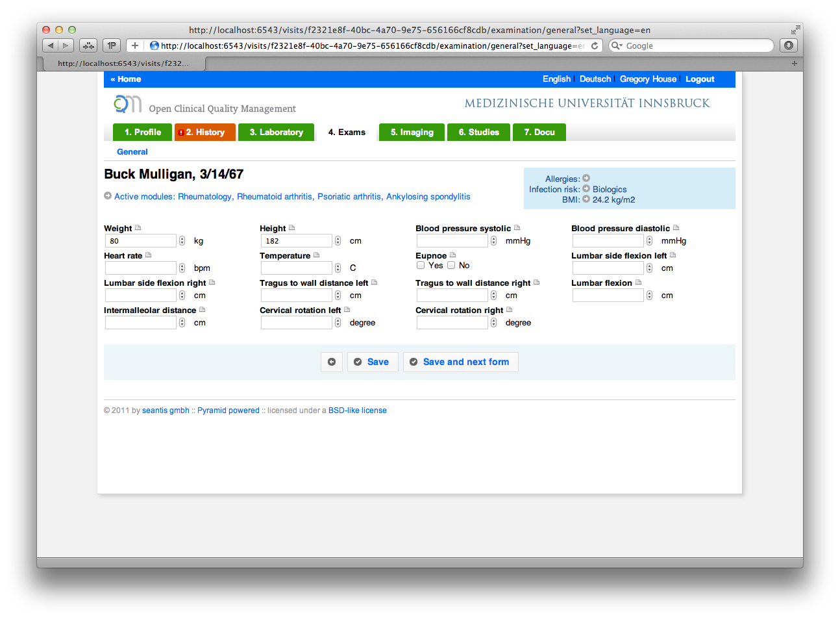The width and height of the screenshot is (840, 619).
Task: Click the browser reload icon in address bar
Action: [595, 45]
